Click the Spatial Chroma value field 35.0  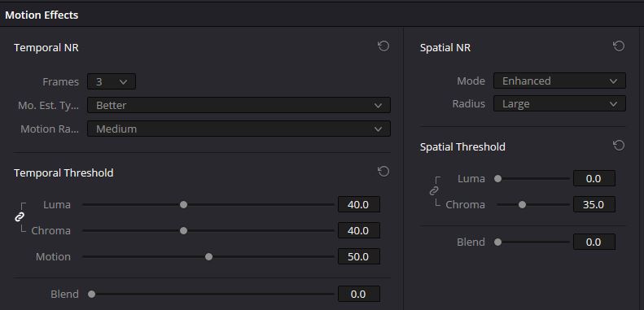point(594,204)
